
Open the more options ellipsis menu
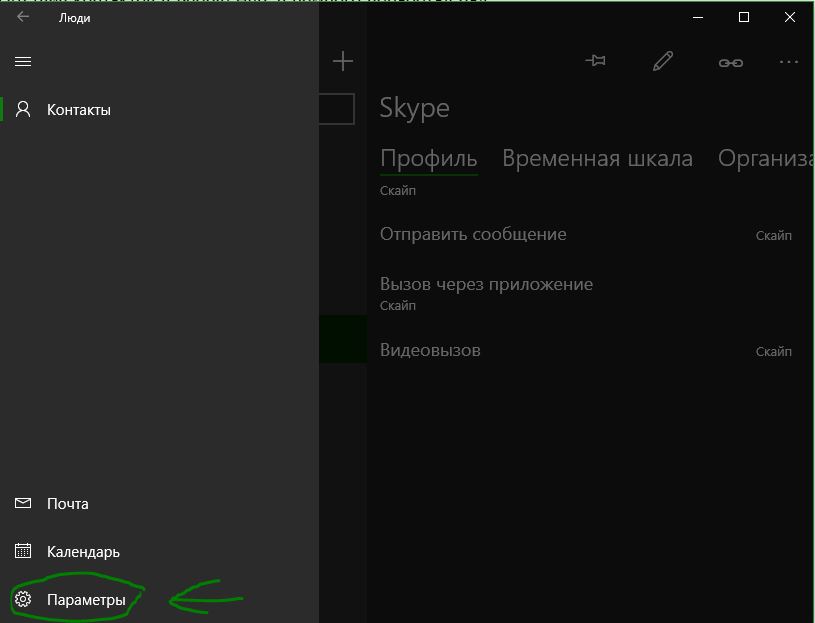789,62
